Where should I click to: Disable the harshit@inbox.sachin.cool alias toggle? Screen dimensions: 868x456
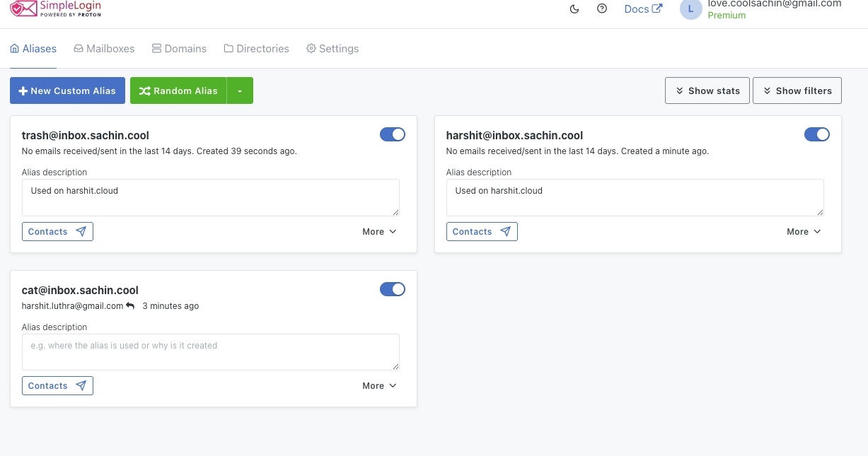coord(817,134)
